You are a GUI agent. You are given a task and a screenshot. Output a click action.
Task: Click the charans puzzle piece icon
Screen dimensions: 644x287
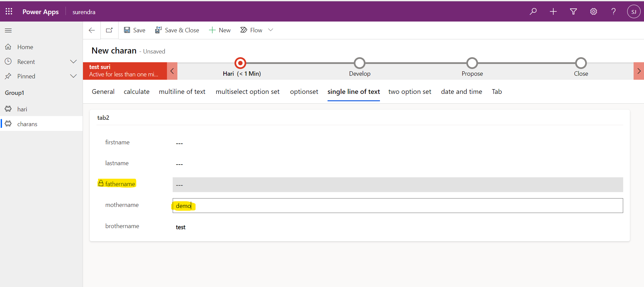pyautogui.click(x=8, y=124)
